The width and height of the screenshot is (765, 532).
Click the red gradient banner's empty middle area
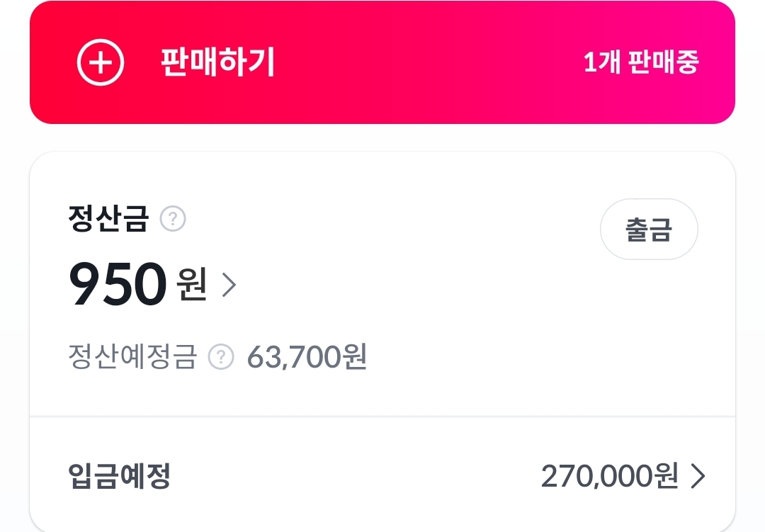click(x=429, y=62)
